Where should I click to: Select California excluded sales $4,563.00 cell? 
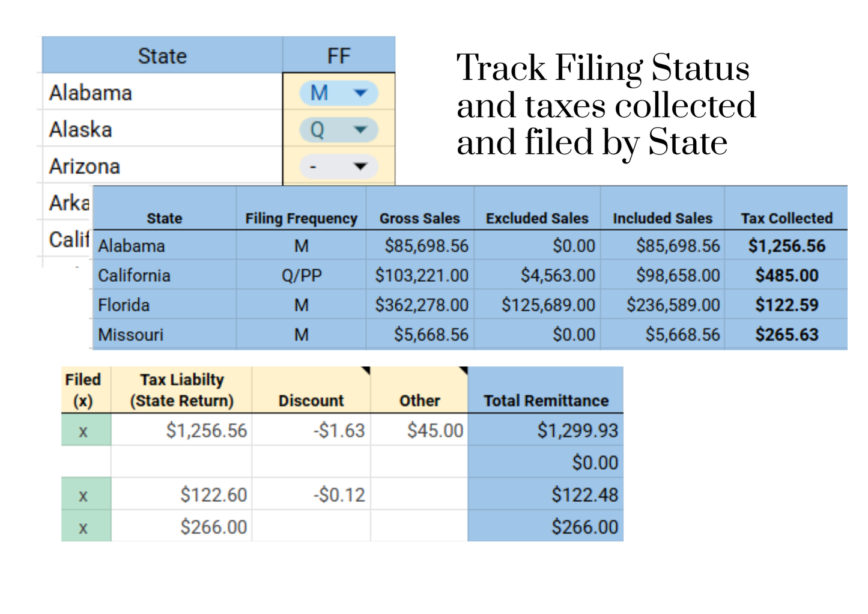[x=537, y=275]
